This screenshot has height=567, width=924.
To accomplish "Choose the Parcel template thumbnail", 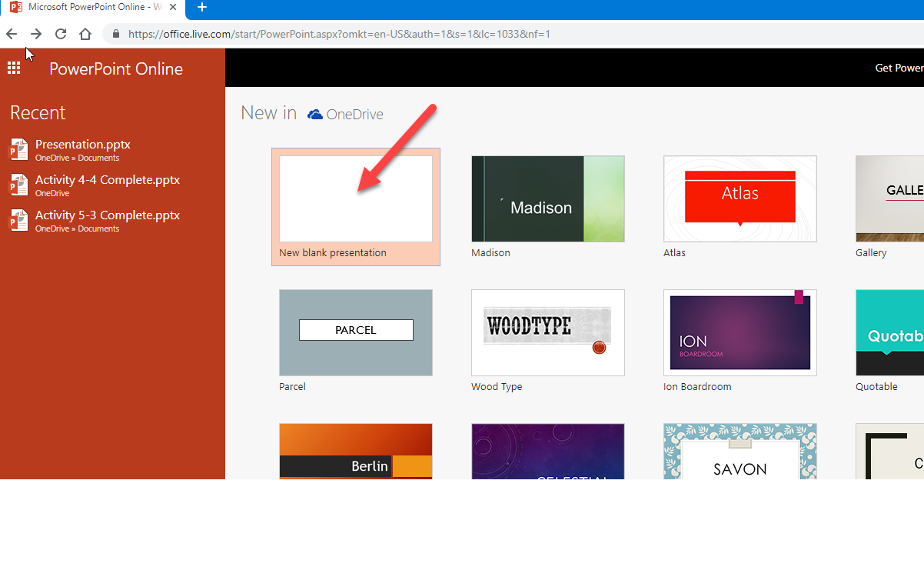I will click(x=356, y=332).
